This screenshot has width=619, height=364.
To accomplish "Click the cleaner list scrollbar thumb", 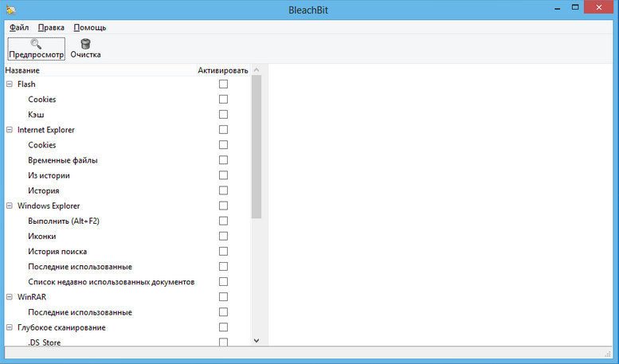I will (257, 147).
